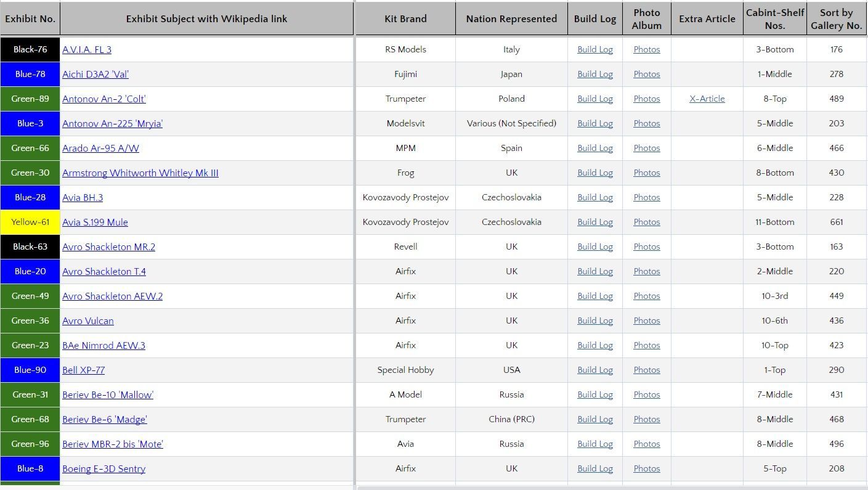Viewport: 868px width, 490px height.
Task: Open the A.V.I.A. FL 3 Wikipedia link
Action: pyautogui.click(x=87, y=49)
